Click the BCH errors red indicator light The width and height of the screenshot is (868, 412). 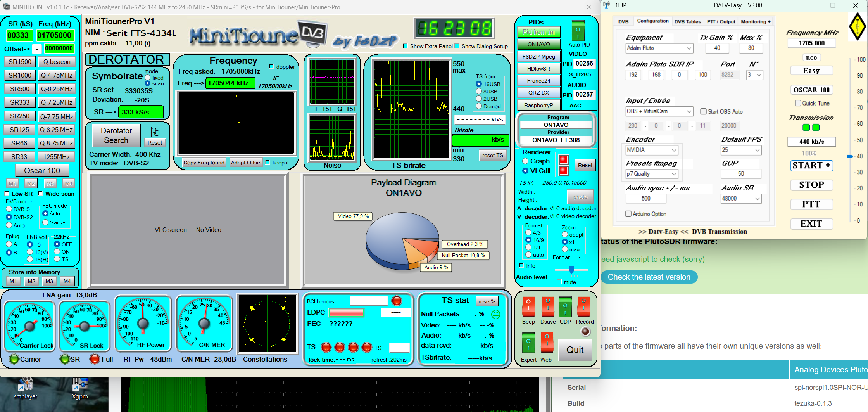point(397,301)
